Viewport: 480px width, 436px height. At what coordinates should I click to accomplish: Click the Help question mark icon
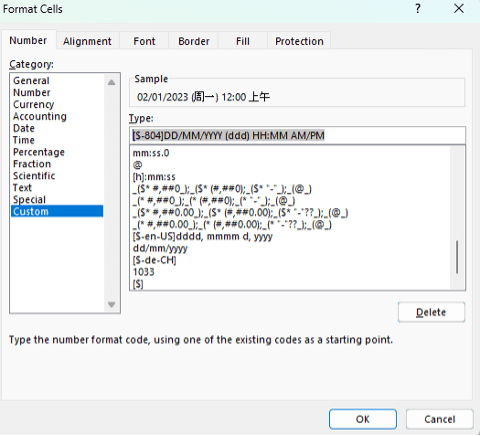(x=418, y=9)
